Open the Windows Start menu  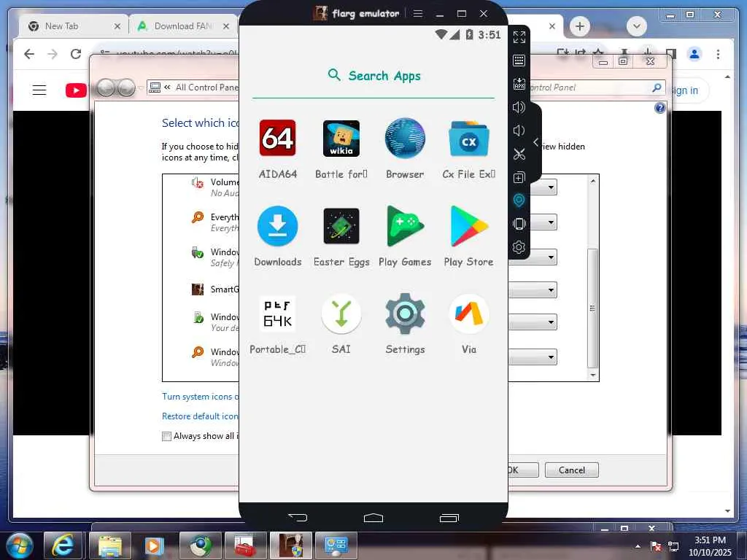click(x=20, y=545)
